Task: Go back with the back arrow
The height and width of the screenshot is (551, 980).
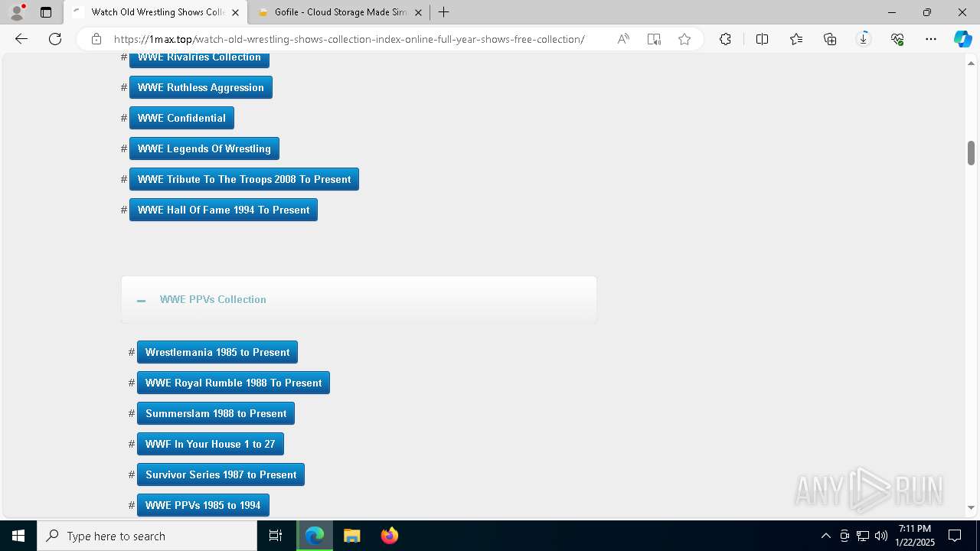Action: [21, 39]
